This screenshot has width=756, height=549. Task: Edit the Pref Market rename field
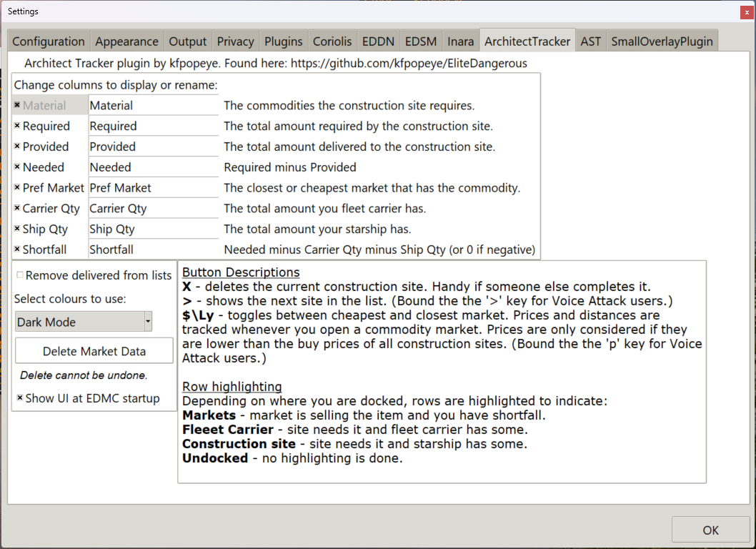(154, 188)
